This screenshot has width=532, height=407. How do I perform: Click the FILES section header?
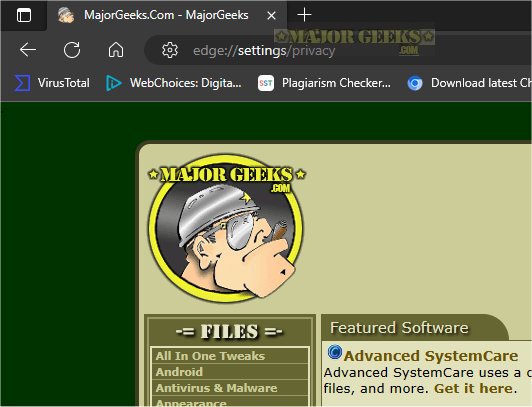[229, 331]
